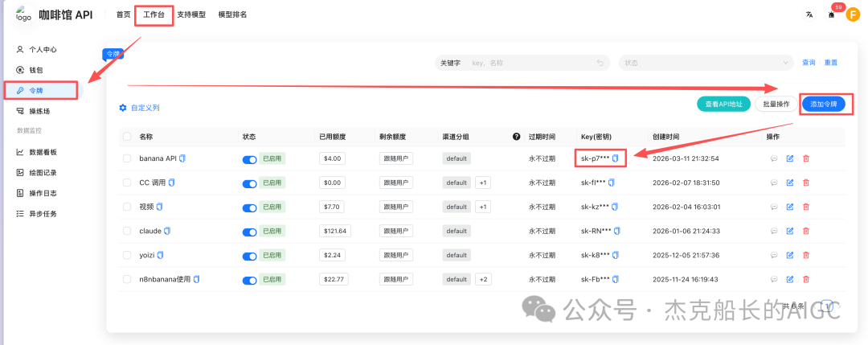The image size is (868, 345).
Task: Edit the 视频 token
Action: (x=790, y=207)
